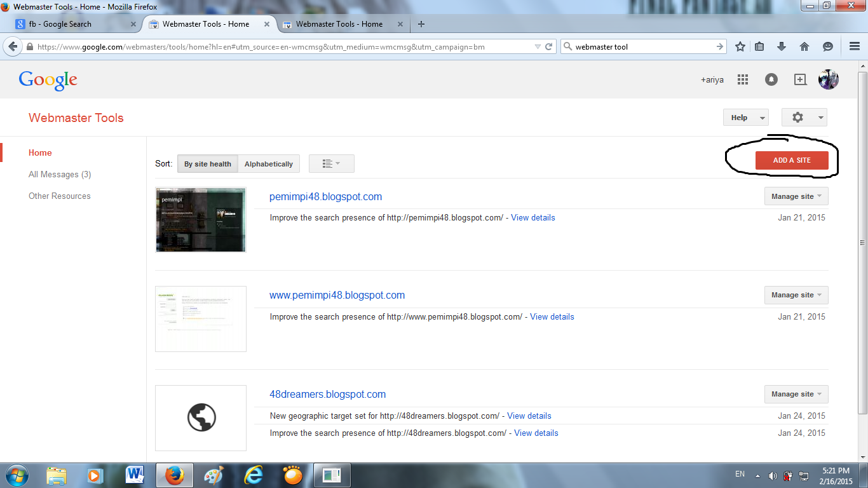Open Paint from the taskbar
This screenshot has height=488, width=868.
coord(214,475)
